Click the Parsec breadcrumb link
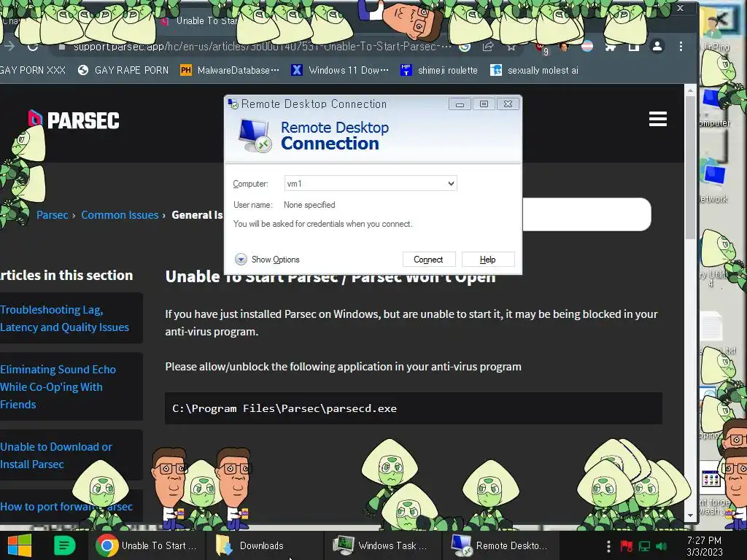Image resolution: width=747 pixels, height=560 pixels. pyautogui.click(x=52, y=215)
